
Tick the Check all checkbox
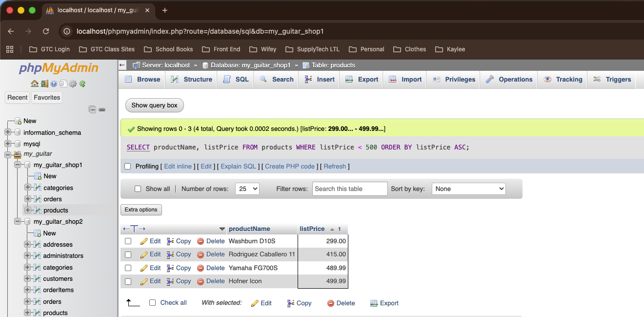pyautogui.click(x=152, y=303)
